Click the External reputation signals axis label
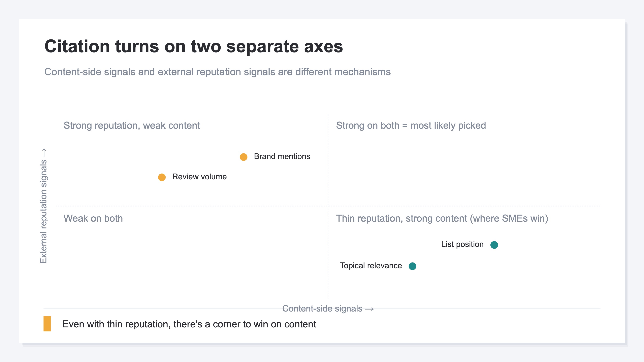Viewport: 644px width, 362px height. (x=43, y=211)
